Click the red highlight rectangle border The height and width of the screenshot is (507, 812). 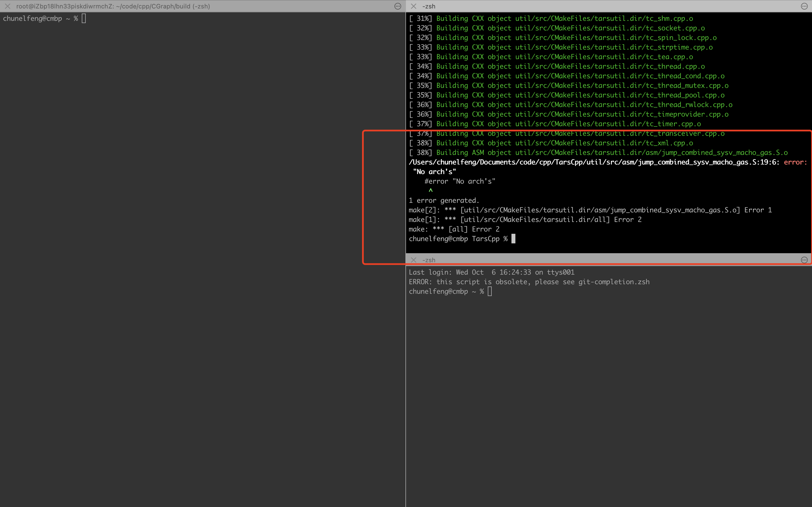pos(364,198)
